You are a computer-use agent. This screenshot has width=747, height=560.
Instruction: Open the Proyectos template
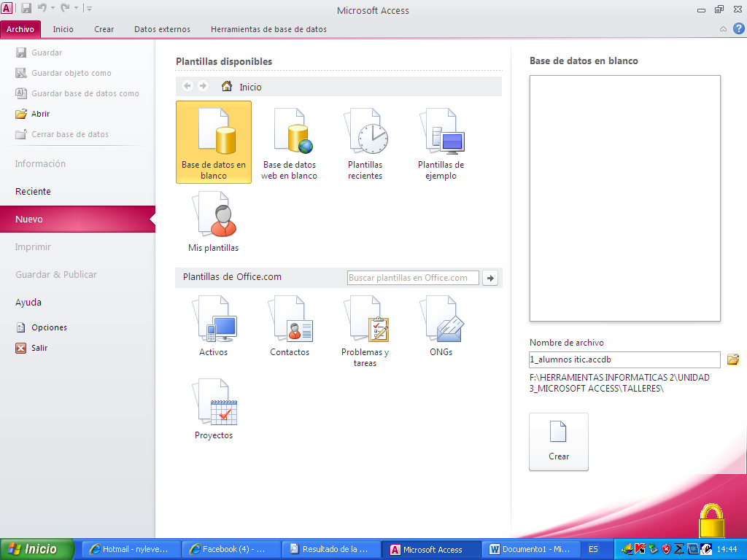(x=214, y=408)
